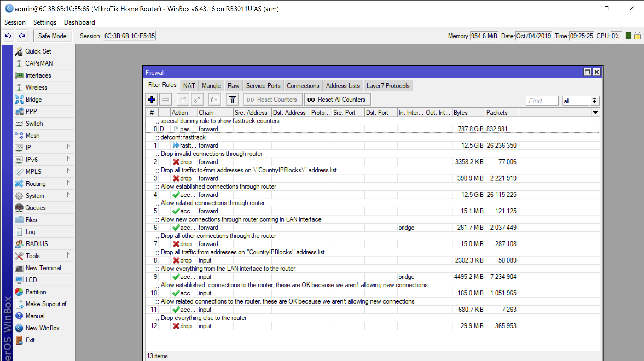Open RADIUS from sidebar
The width and height of the screenshot is (644, 361).
click(x=44, y=244)
